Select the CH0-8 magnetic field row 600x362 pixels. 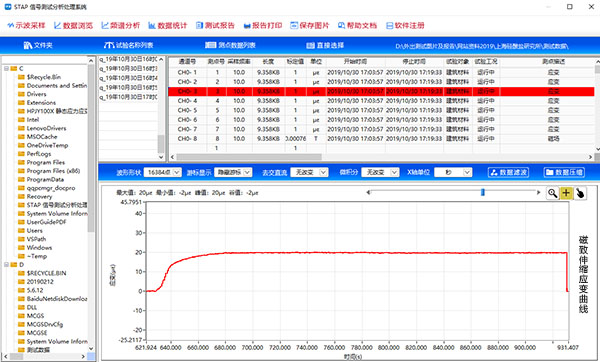tap(382, 139)
